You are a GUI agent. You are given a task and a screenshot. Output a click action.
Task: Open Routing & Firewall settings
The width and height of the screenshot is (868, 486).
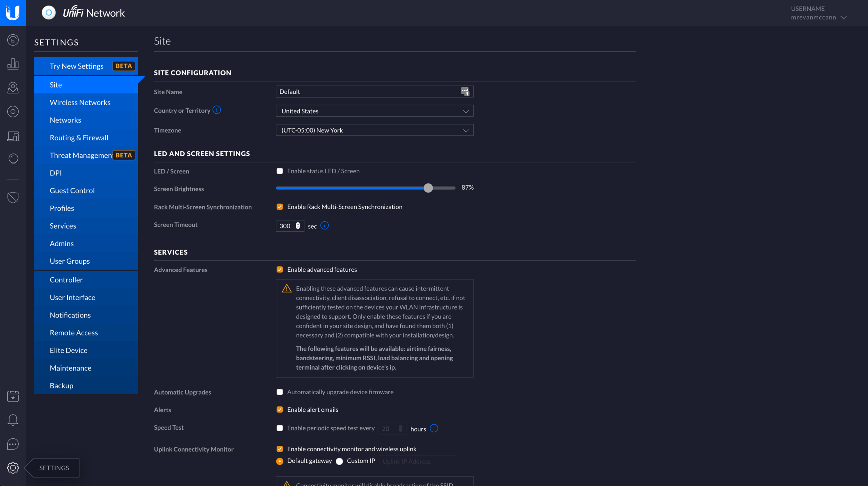tap(79, 138)
